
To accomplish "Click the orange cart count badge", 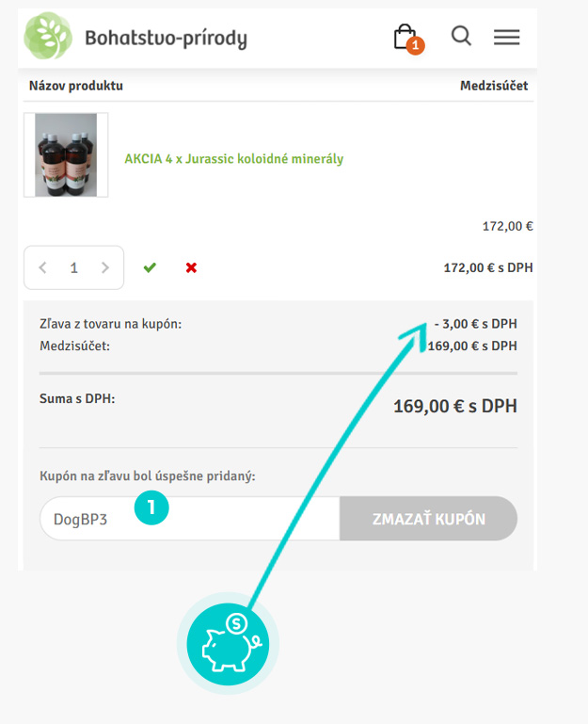I will (x=416, y=45).
